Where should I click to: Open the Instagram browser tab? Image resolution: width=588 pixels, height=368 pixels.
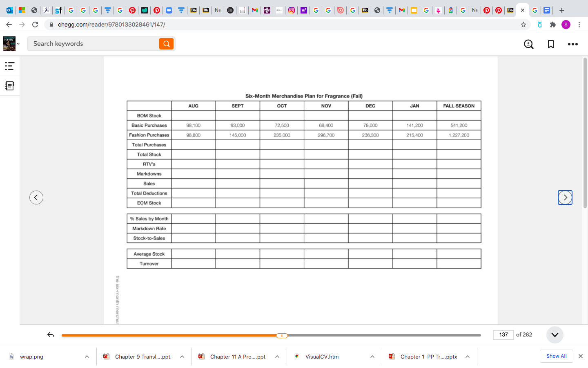pos(292,10)
